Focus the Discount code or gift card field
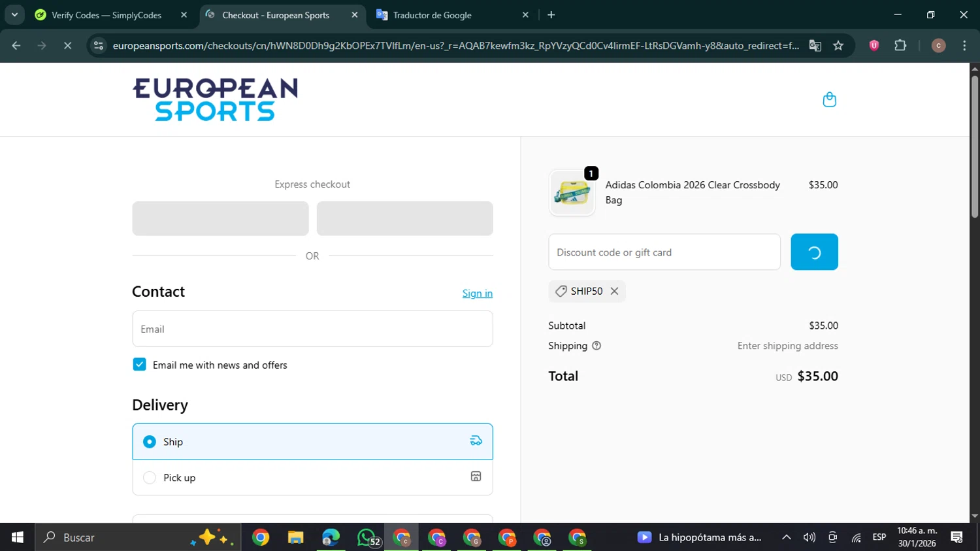 click(x=664, y=252)
